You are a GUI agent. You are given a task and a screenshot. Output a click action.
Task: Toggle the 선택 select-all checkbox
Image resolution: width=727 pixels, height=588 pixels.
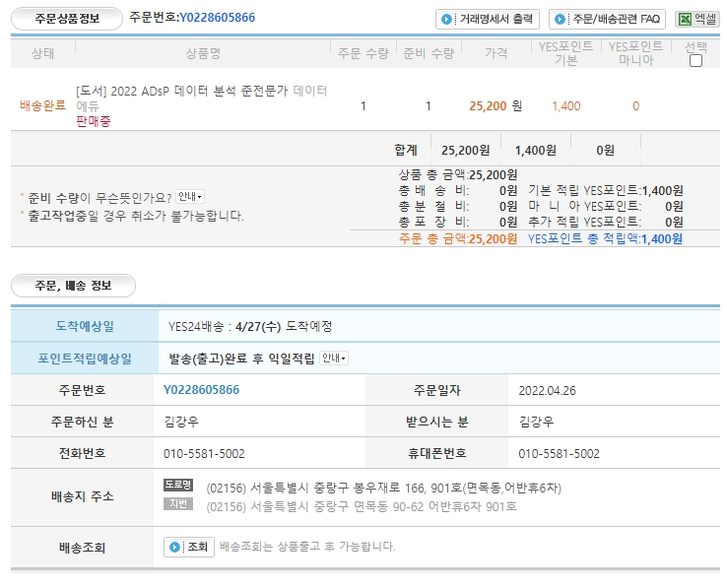point(695,60)
